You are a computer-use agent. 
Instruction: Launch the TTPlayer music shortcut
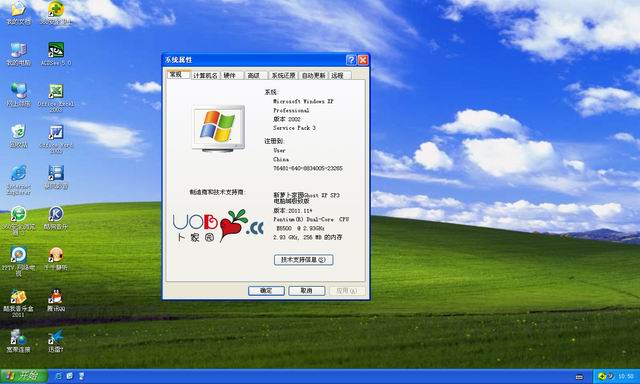point(56,259)
